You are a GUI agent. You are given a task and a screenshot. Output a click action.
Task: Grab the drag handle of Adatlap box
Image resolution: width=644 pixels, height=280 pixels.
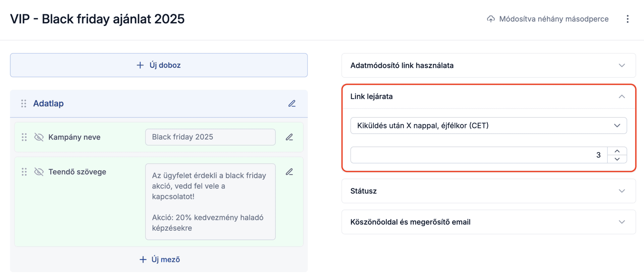click(23, 103)
